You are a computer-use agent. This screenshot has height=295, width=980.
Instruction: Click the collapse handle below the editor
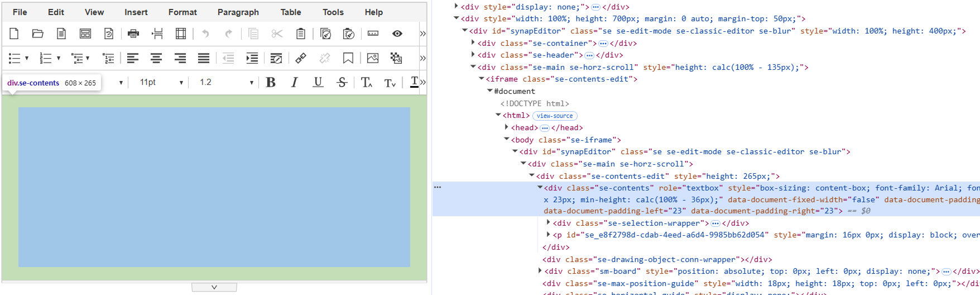pos(214,287)
